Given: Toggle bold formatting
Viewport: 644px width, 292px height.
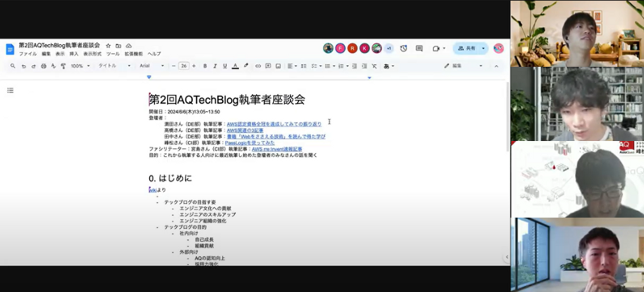Looking at the screenshot, I should click(x=205, y=66).
